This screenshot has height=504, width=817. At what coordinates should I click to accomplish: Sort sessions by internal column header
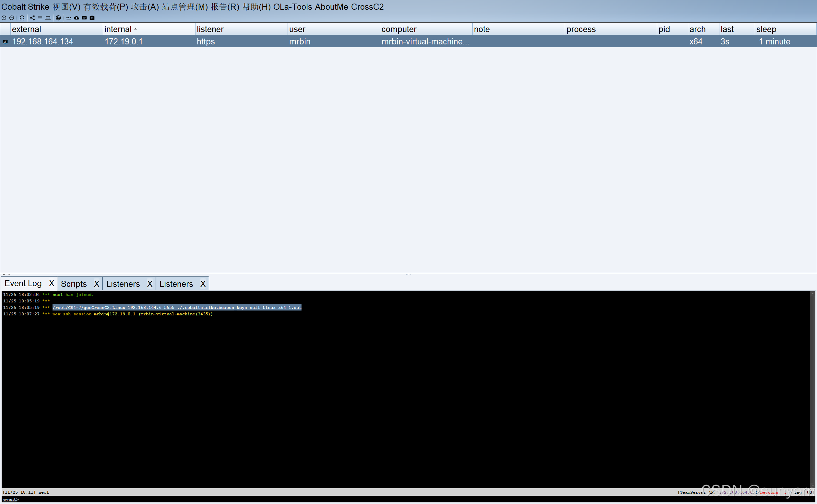[x=118, y=29]
